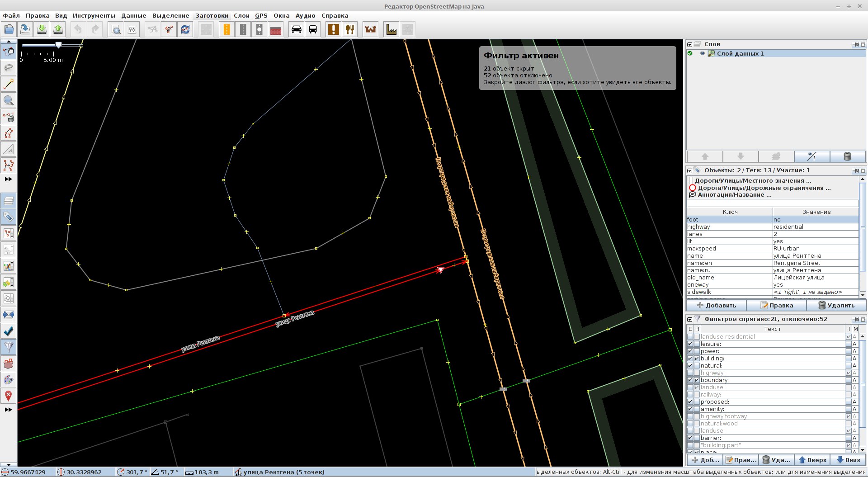This screenshot has height=477, width=868.
Task: Click the Redo arrow icon
Action: coord(94,30)
